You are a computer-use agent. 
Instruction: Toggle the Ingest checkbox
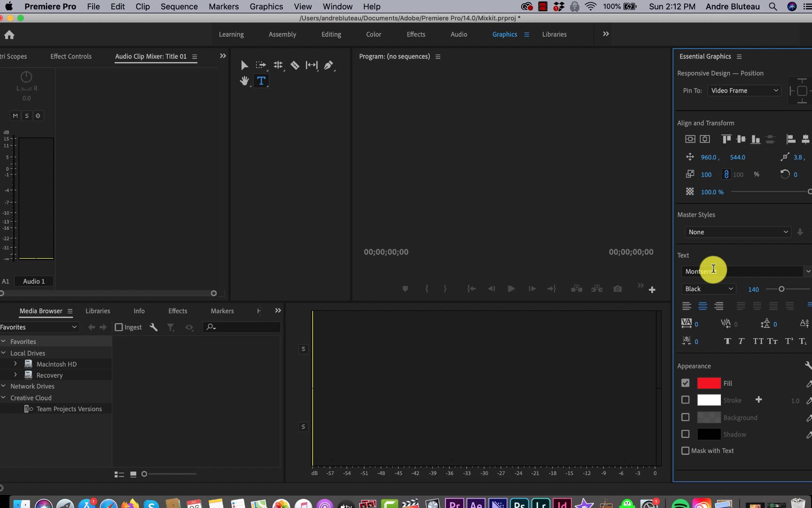(119, 327)
